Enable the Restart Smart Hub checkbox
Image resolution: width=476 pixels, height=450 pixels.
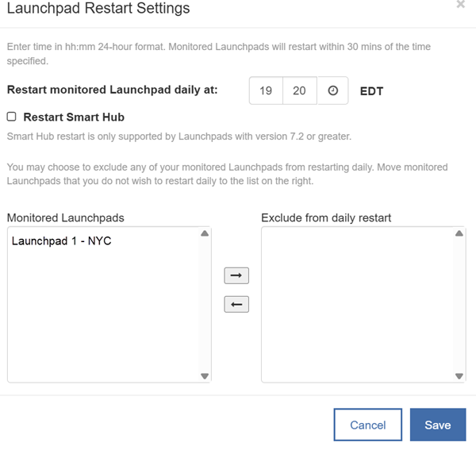11,117
